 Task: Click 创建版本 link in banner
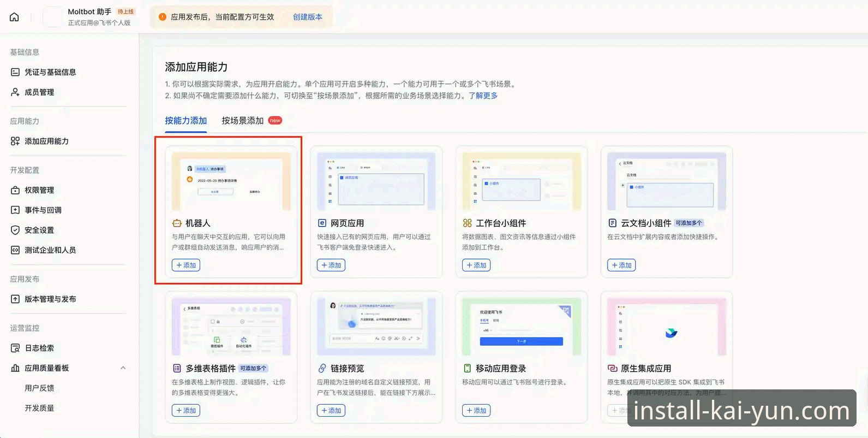tap(308, 17)
